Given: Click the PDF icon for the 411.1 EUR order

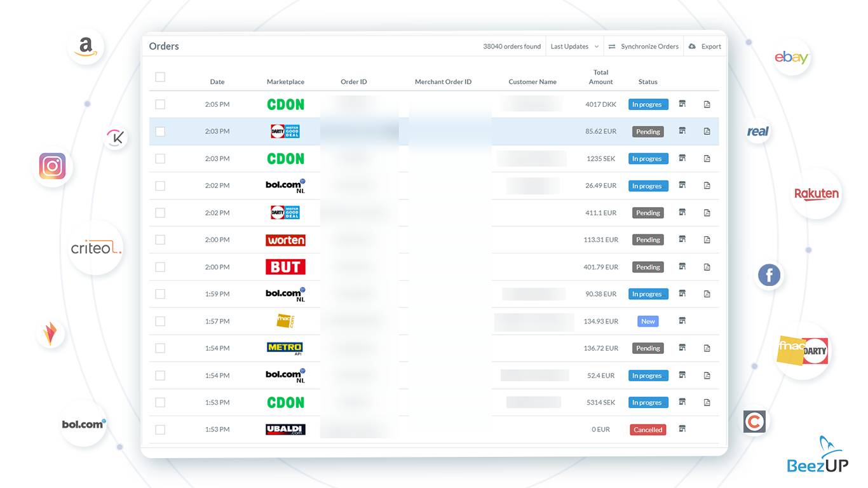Looking at the screenshot, I should (x=707, y=213).
